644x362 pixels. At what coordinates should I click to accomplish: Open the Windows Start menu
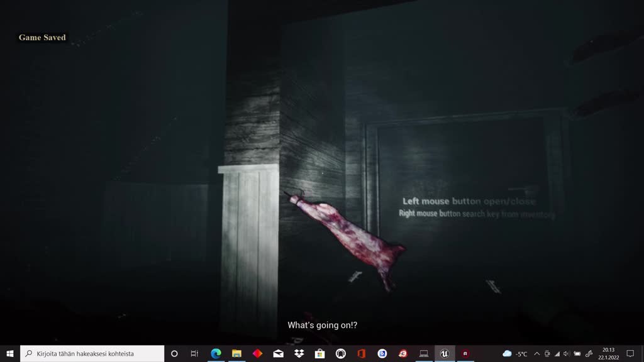[10, 354]
